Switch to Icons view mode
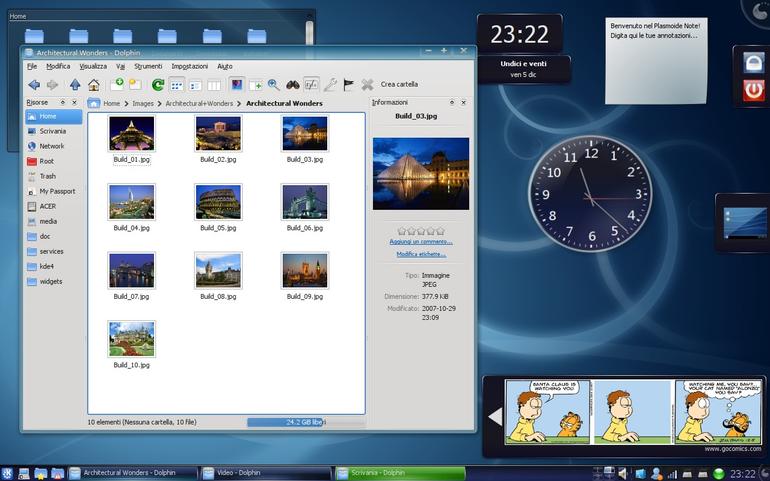The image size is (770, 481). pos(177,85)
